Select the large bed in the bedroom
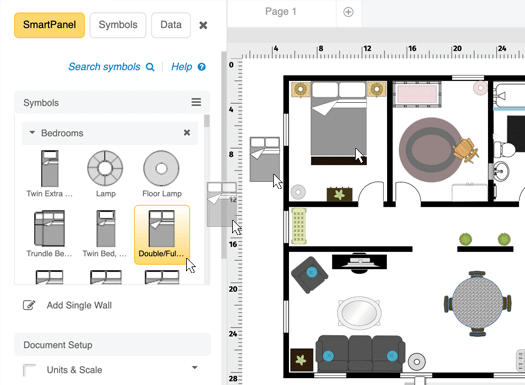 click(x=339, y=123)
